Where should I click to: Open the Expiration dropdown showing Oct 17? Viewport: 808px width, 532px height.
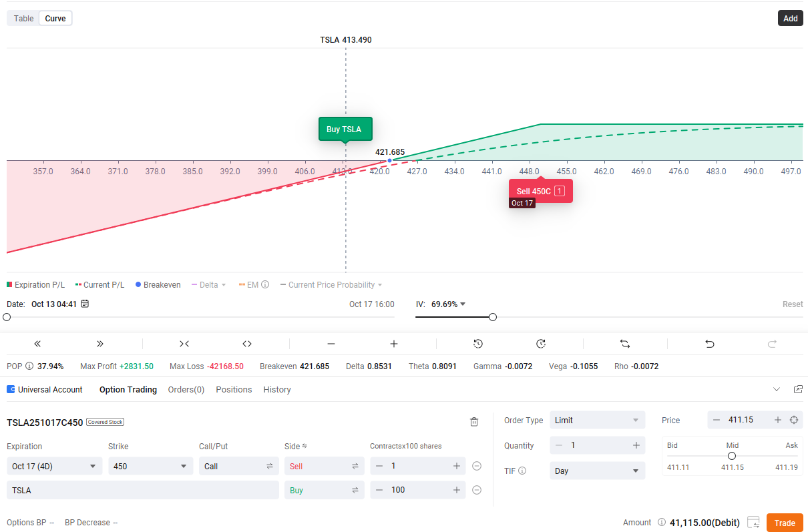(x=54, y=467)
